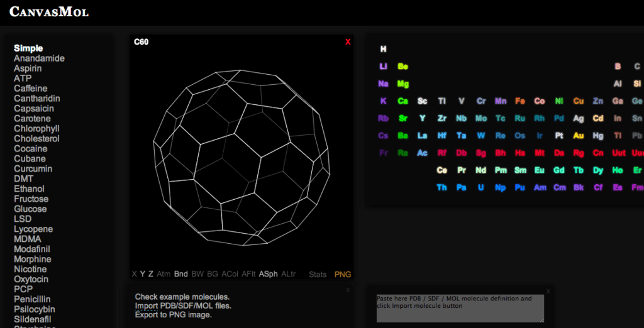Toggle the Atm atoms display option

point(164,274)
